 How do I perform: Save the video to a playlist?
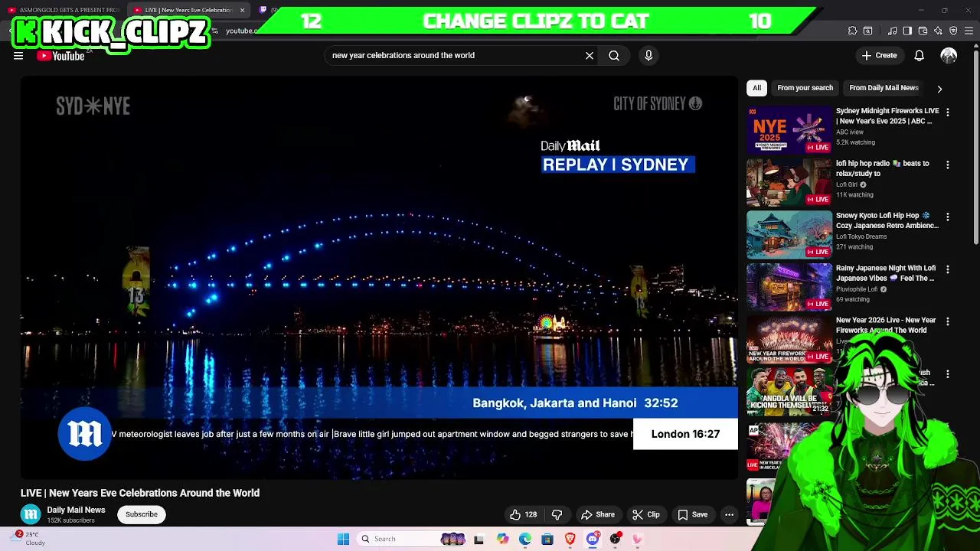click(x=693, y=514)
